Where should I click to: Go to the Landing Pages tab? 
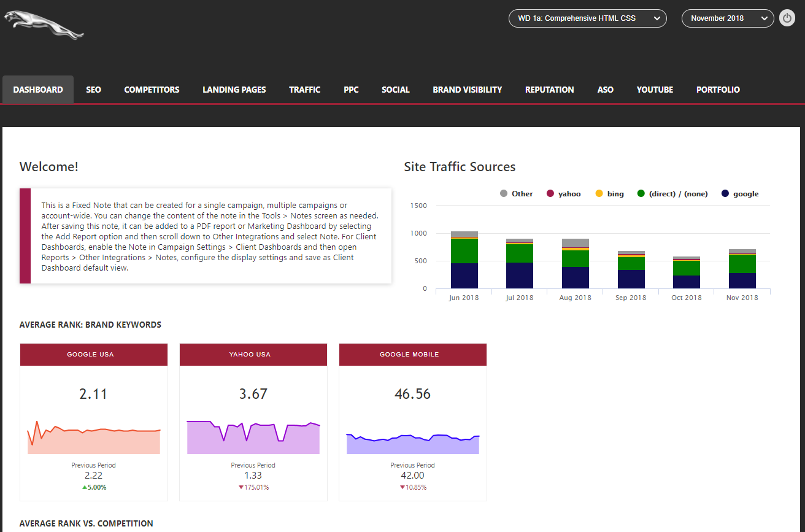click(234, 90)
